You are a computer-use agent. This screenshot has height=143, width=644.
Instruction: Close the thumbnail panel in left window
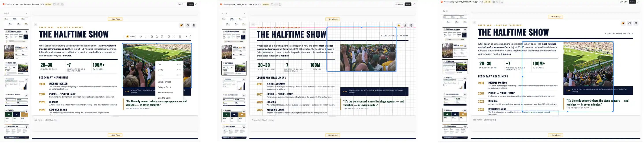(x=27, y=13)
